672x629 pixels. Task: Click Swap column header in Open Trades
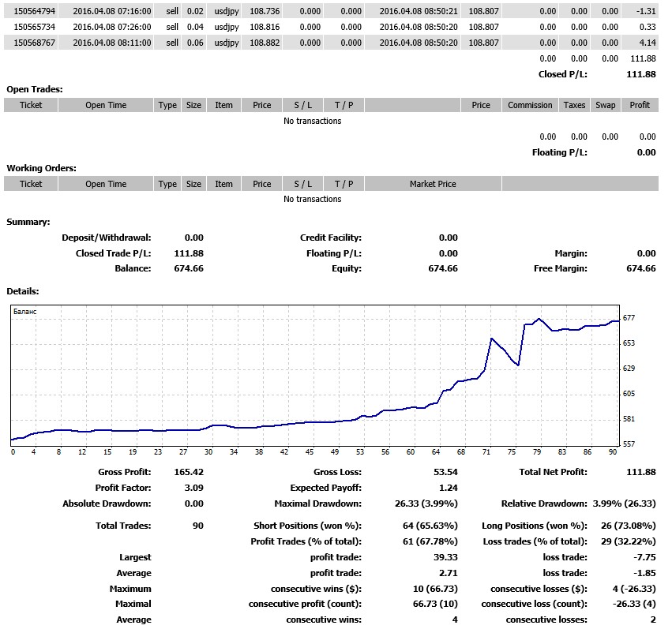point(605,105)
